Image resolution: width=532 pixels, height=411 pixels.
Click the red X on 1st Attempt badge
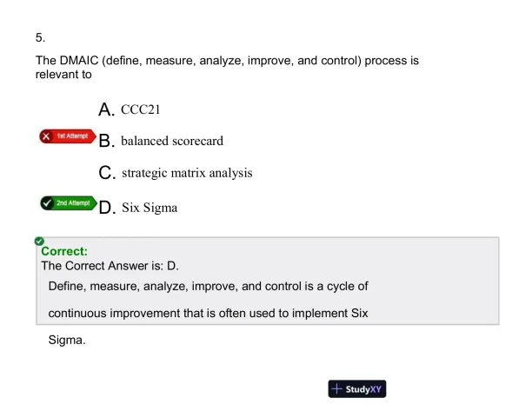[x=47, y=137]
